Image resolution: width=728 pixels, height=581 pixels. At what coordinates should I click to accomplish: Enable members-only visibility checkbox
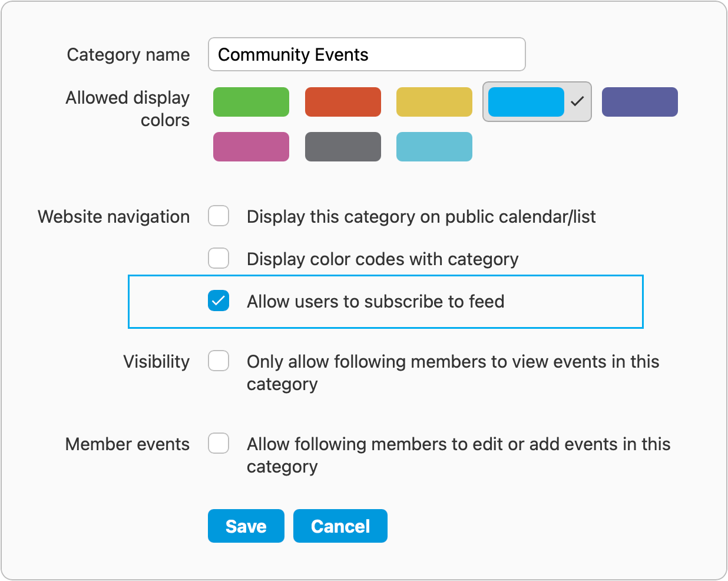pyautogui.click(x=219, y=361)
